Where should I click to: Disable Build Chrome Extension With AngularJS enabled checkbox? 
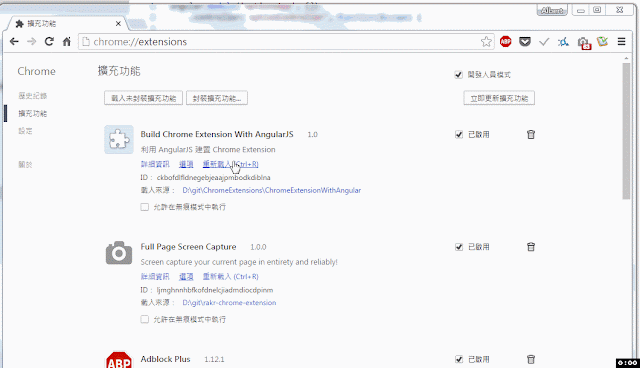click(459, 135)
